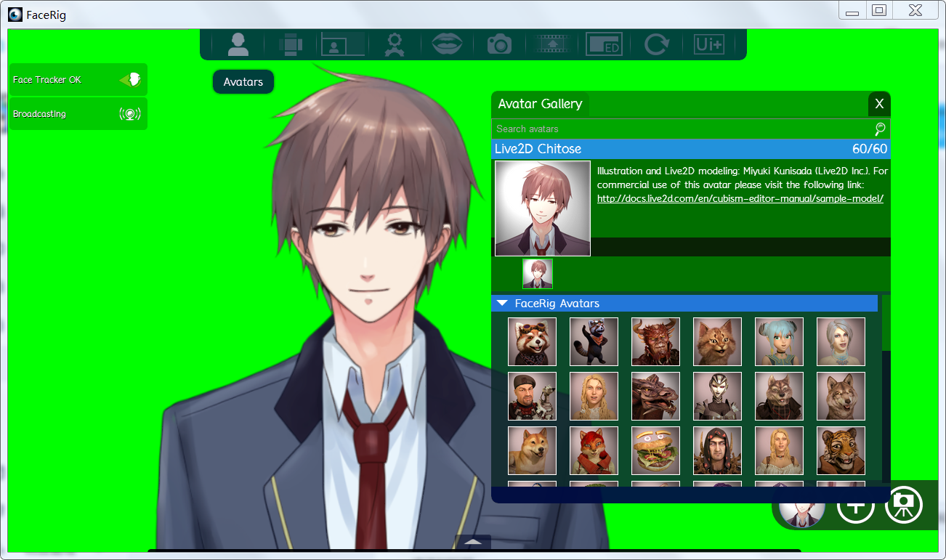The width and height of the screenshot is (946, 560).
Task: Click the large Live2D Chitose preview image
Action: pos(543,208)
